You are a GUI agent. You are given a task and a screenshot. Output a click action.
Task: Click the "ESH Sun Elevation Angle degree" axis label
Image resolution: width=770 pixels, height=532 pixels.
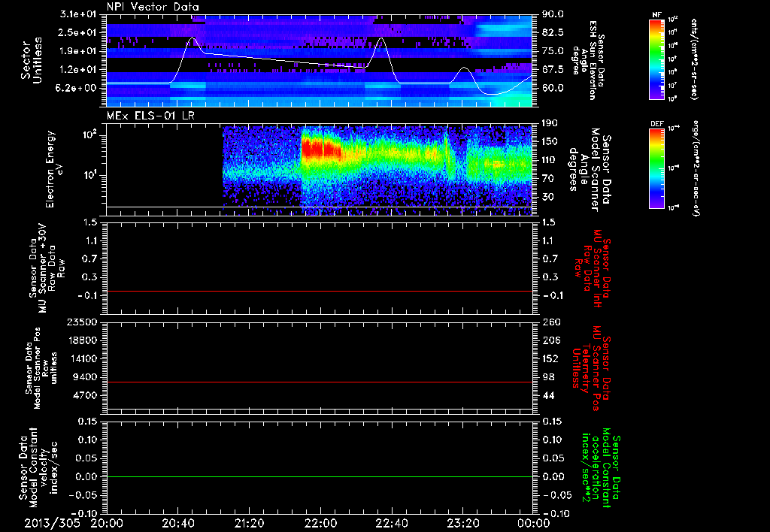589,60
